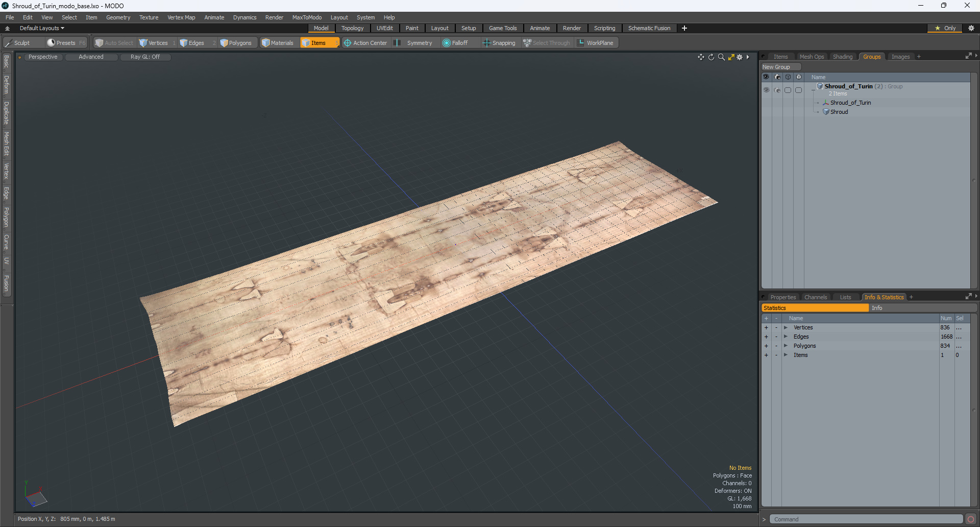Image resolution: width=980 pixels, height=527 pixels.
Task: Switch to Edges selection mode
Action: (x=197, y=43)
